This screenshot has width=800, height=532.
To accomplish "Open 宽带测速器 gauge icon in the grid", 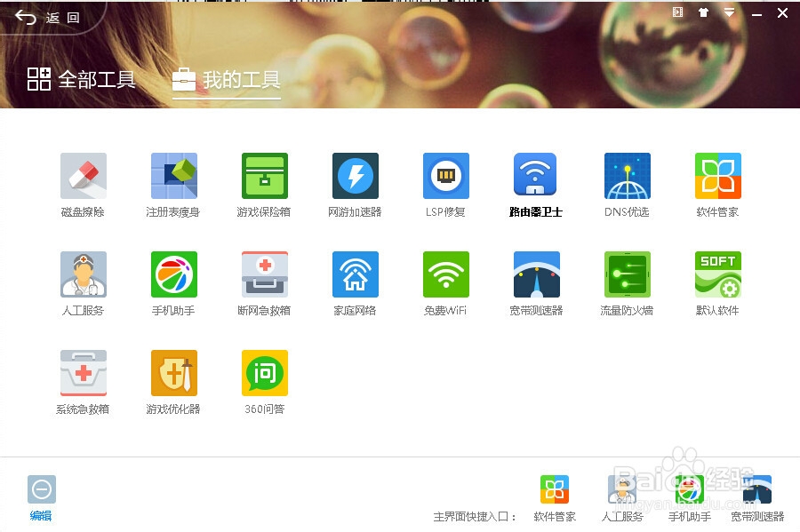I will tap(537, 274).
